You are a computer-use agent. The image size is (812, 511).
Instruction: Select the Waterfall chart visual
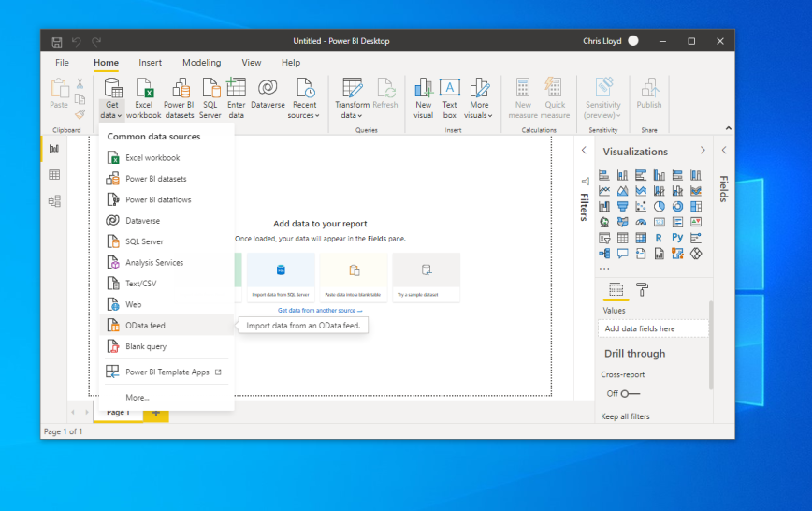pyautogui.click(x=603, y=206)
